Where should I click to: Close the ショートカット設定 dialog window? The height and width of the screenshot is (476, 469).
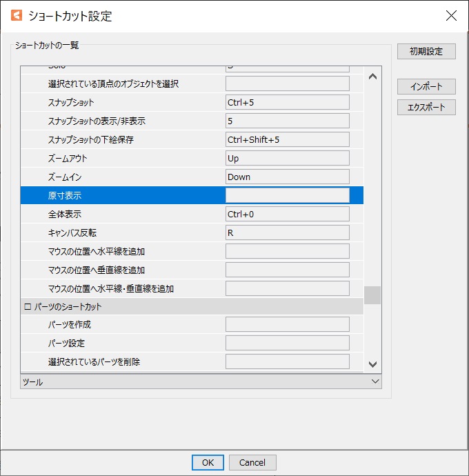(x=451, y=15)
